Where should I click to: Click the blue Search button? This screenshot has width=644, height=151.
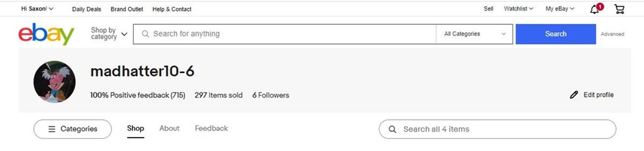pyautogui.click(x=556, y=34)
